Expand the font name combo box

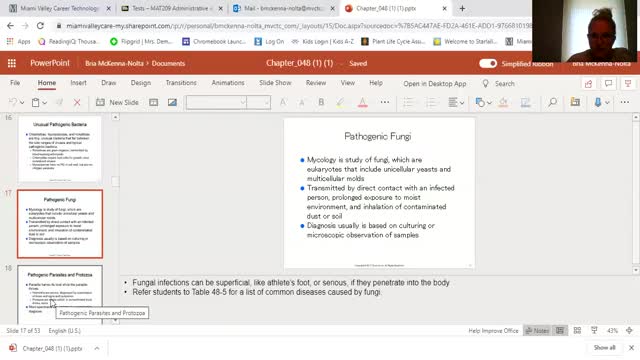point(216,102)
